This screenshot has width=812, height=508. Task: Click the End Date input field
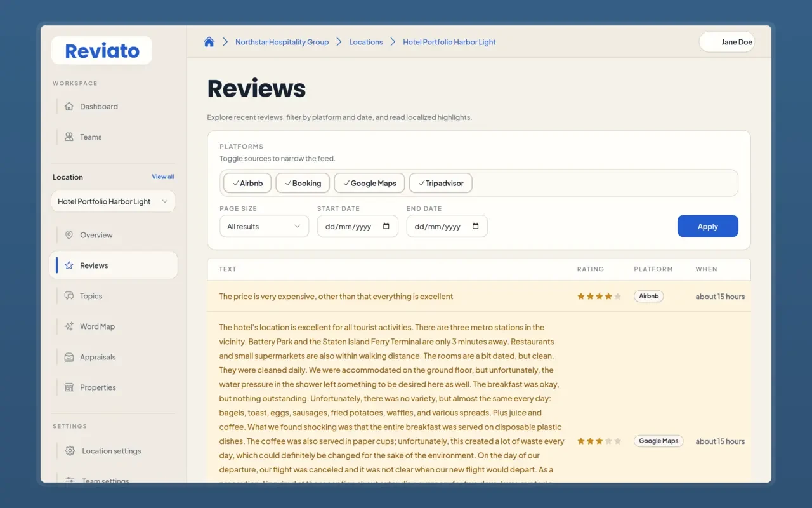click(447, 227)
